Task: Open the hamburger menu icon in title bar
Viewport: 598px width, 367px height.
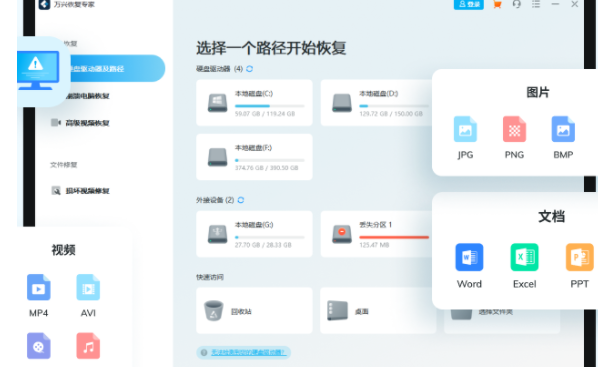Action: click(x=536, y=4)
